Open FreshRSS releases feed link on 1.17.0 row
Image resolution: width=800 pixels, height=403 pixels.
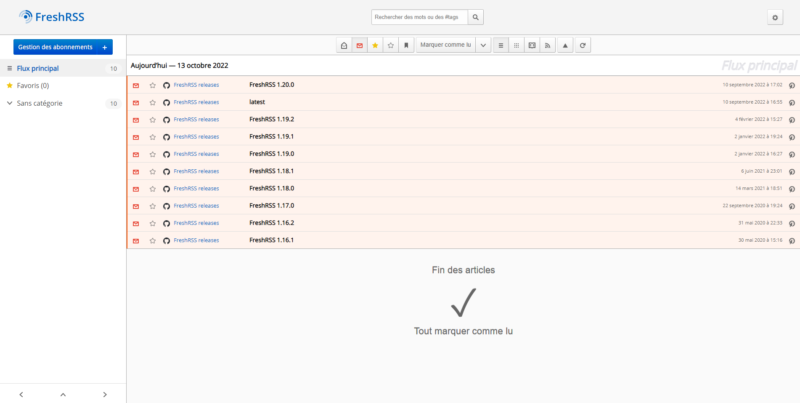[x=196, y=206]
